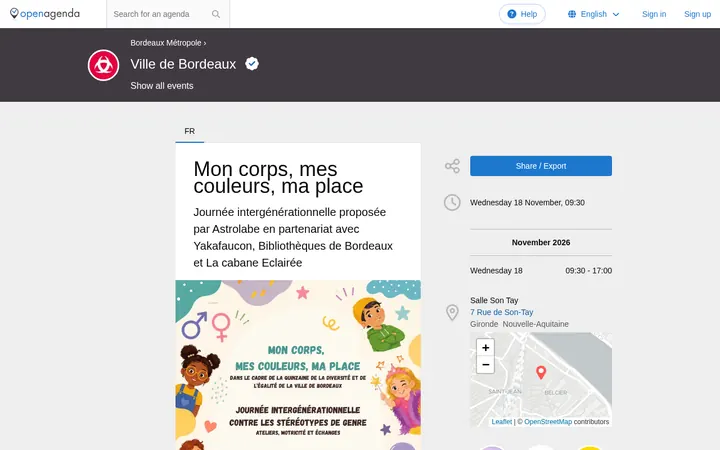720x450 pixels.
Task: Open the Sign up link
Action: [x=697, y=14]
